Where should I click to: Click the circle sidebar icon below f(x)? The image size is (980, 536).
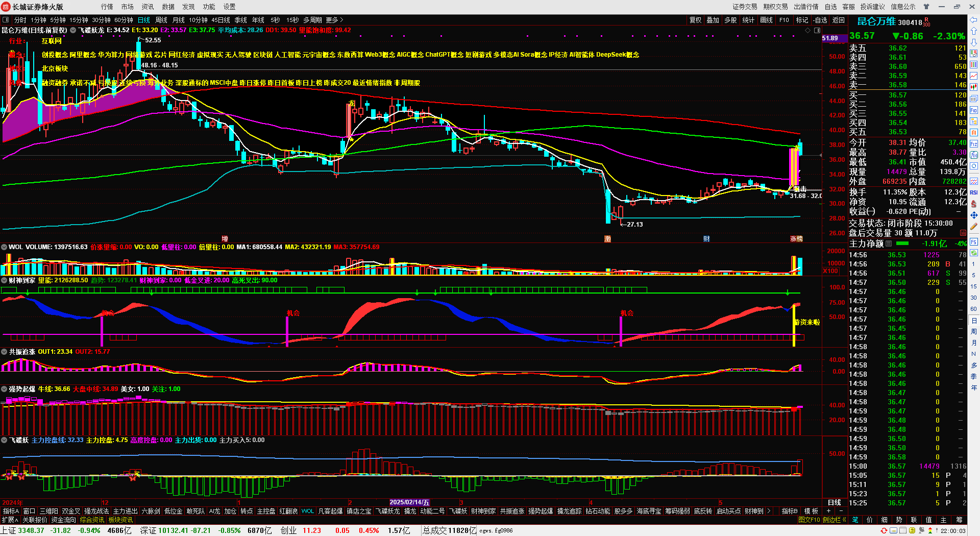(974, 166)
